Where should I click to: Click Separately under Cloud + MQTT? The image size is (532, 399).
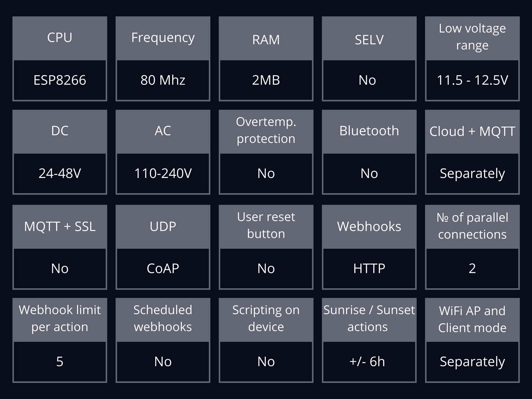click(x=472, y=173)
